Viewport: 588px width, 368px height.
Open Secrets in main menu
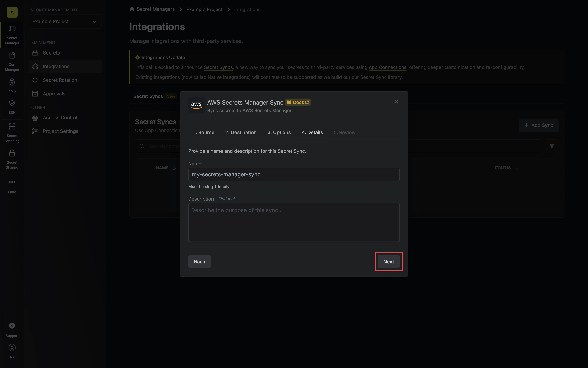tap(65, 53)
